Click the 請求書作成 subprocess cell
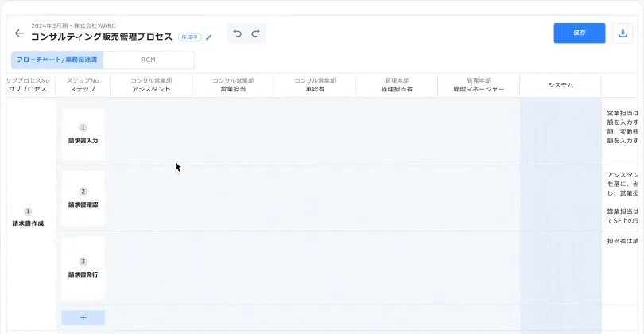 point(28,218)
